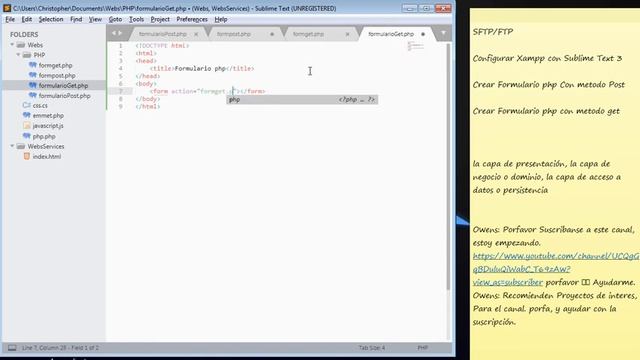Image resolution: width=640 pixels, height=360 pixels.
Task: Click the javascript.js file icon
Action: tap(27, 126)
